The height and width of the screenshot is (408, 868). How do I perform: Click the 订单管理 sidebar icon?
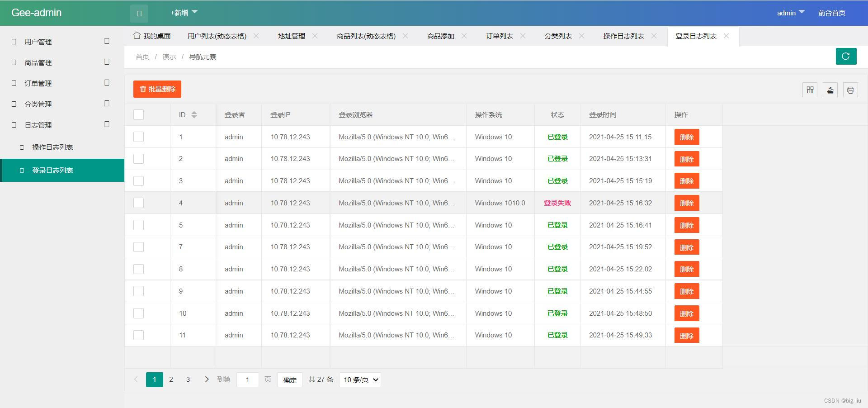14,83
